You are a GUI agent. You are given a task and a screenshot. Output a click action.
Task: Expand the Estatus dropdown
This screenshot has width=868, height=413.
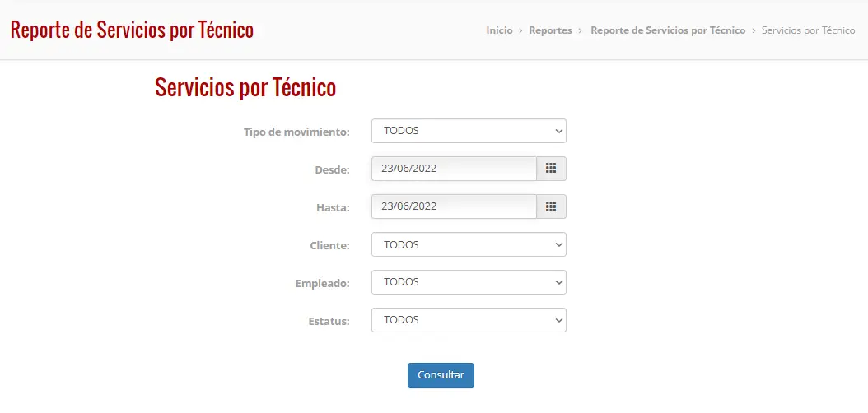(469, 320)
